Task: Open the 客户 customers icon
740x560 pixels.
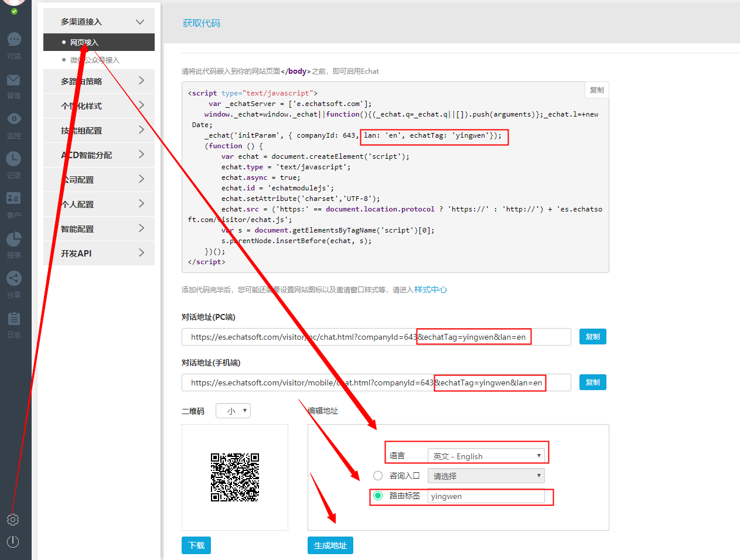Action: click(x=14, y=199)
